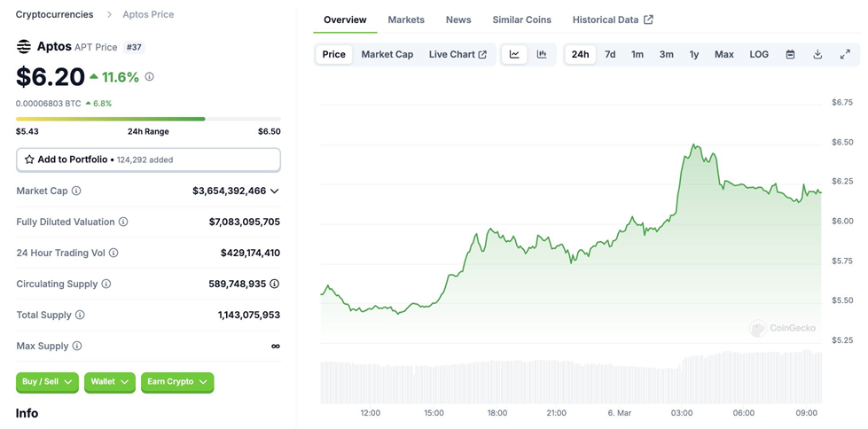The height and width of the screenshot is (429, 868).
Task: Click the $6.20 current price text
Action: point(51,77)
